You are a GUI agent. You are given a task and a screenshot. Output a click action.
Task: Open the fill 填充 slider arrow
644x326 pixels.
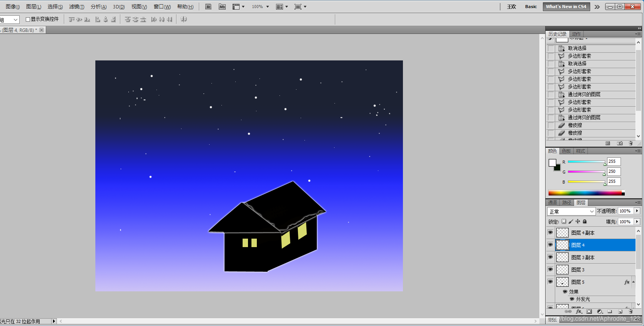click(x=637, y=222)
